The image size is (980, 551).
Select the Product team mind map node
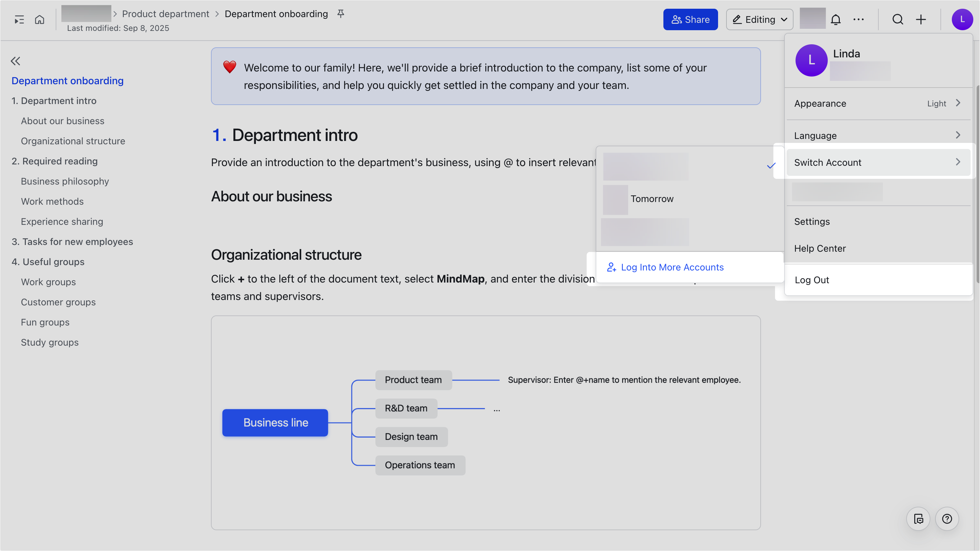[x=414, y=380]
